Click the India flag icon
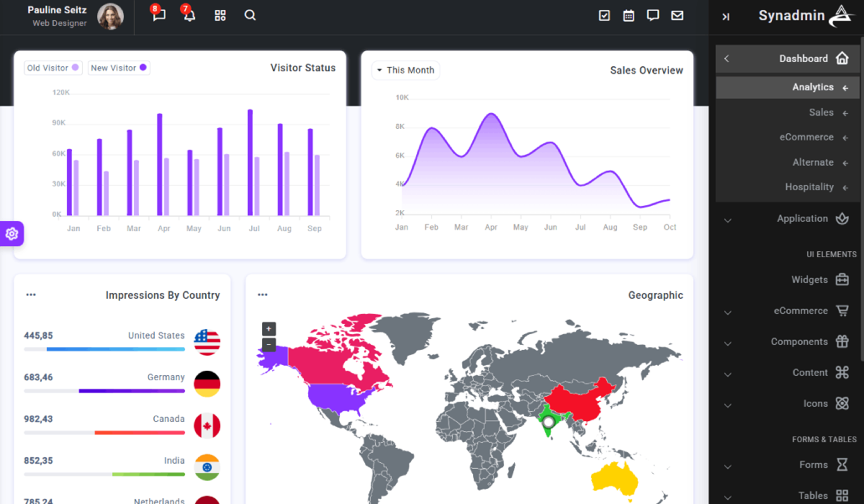 tap(207, 467)
